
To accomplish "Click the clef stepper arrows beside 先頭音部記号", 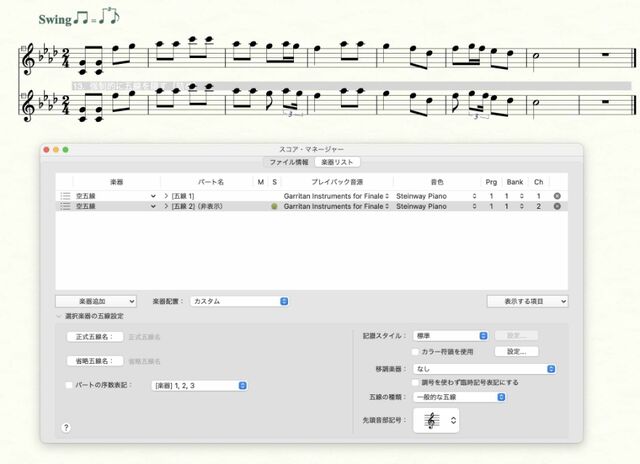I will (453, 420).
